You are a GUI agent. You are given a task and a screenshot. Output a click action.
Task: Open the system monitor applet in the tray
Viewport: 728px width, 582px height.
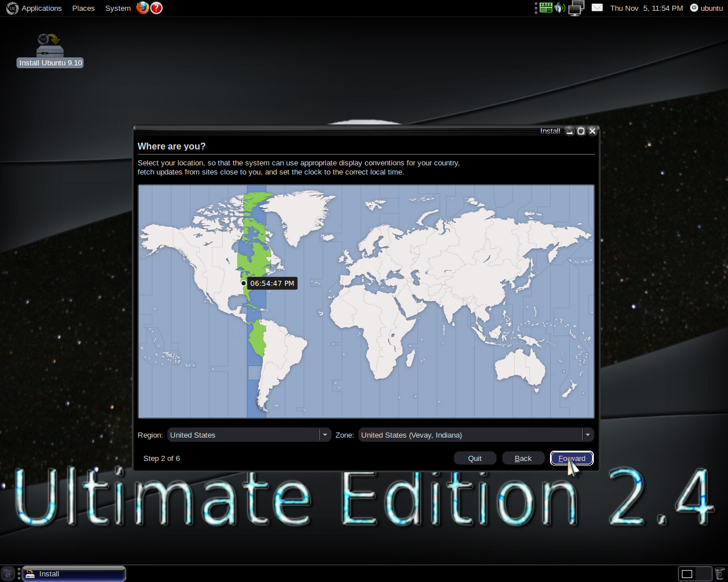[x=546, y=8]
